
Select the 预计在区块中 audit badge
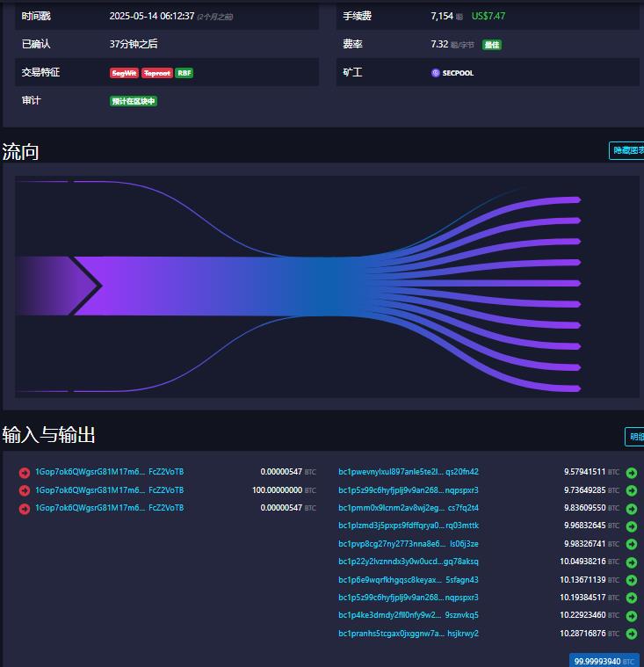(134, 101)
